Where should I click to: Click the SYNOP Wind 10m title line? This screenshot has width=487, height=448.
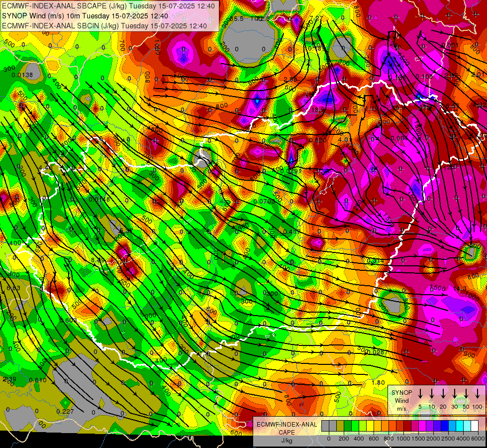coord(85,16)
